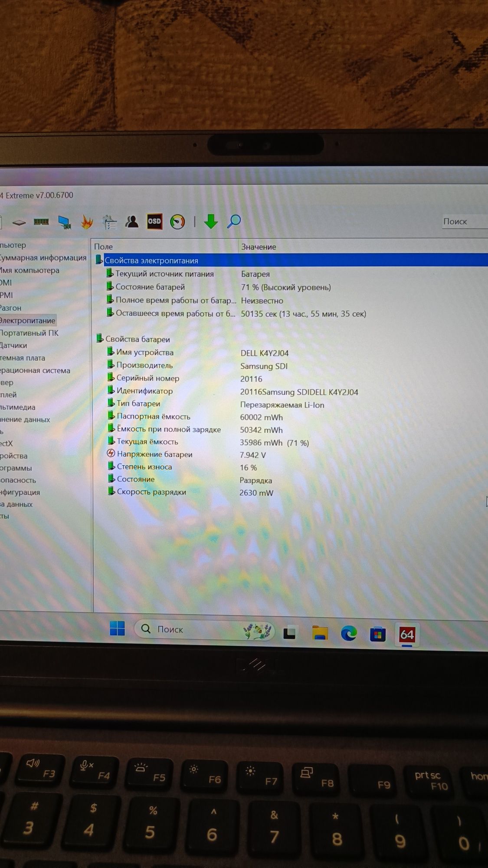Image resolution: width=488 pixels, height=868 pixels.
Task: Open Имя компьютера in the tree
Action: pyautogui.click(x=29, y=270)
